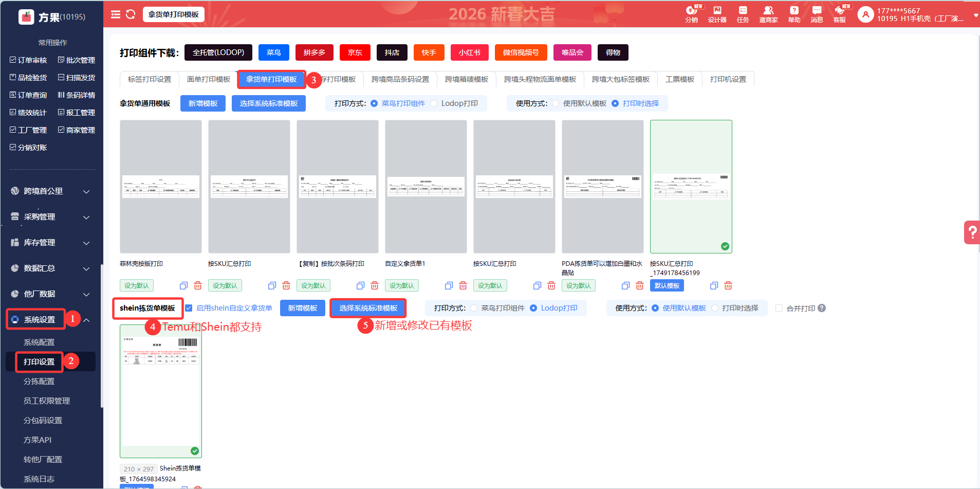Open 分拣配置 under 系统设置
This screenshot has height=489, width=980.
39,382
